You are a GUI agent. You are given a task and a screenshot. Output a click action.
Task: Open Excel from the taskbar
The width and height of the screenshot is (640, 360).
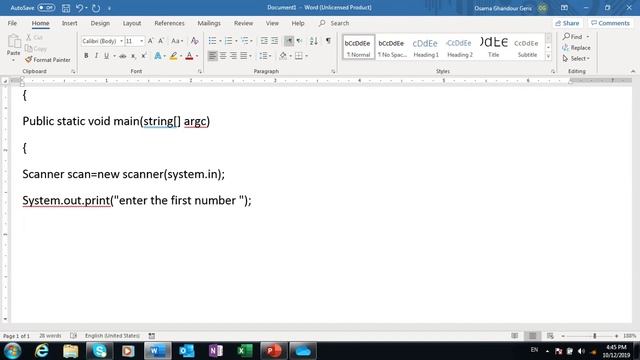pos(244,351)
